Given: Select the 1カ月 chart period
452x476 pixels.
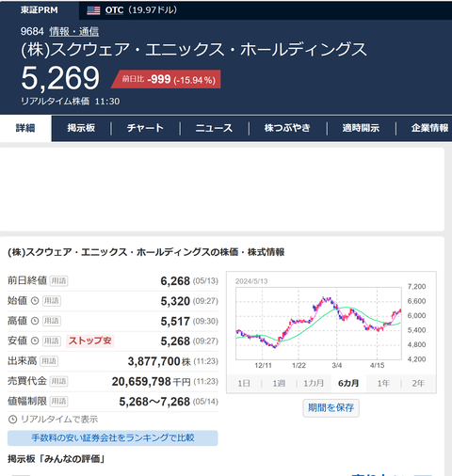Looking at the screenshot, I should [x=314, y=383].
